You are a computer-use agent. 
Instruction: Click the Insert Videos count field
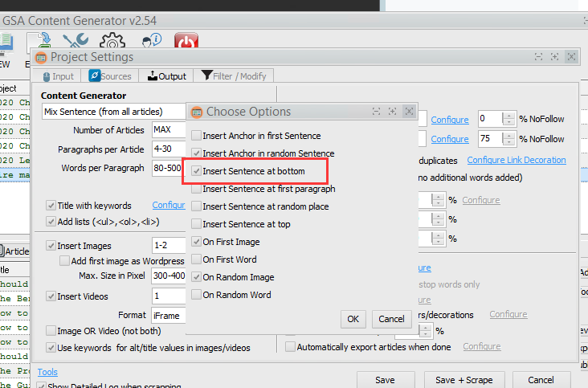169,296
